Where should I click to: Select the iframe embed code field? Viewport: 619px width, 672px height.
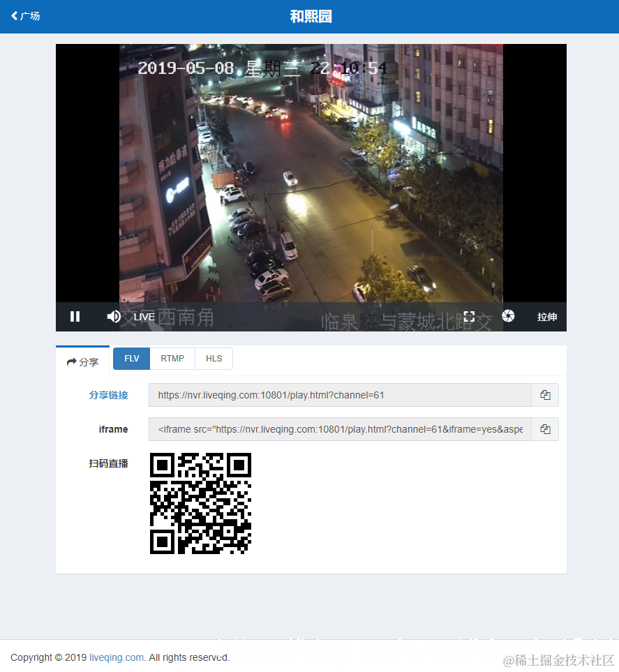340,429
